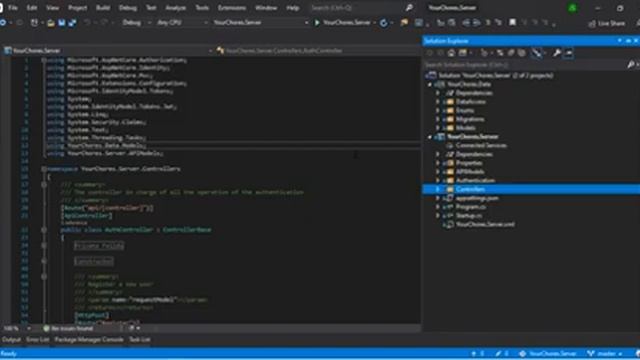Open the Edit menu
This screenshot has height=360, width=640.
[x=32, y=8]
